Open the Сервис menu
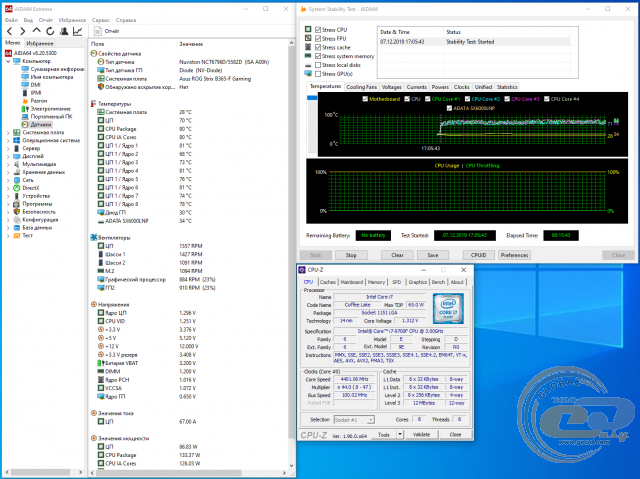This screenshot has width=640, height=479. click(x=101, y=20)
